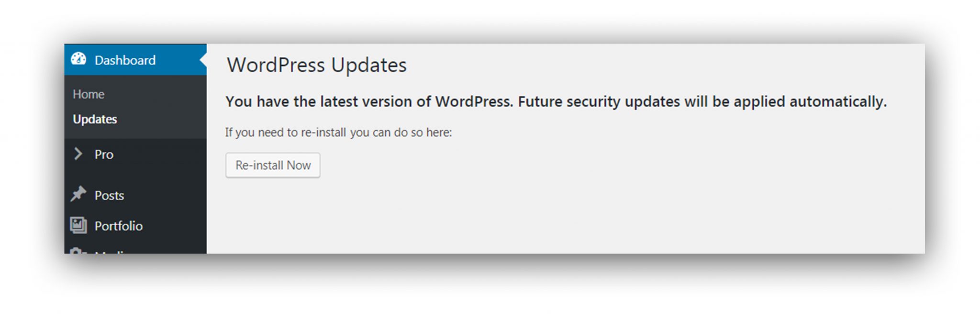Click the word "automatically" in status message
980x328 pixels.
pos(837,102)
